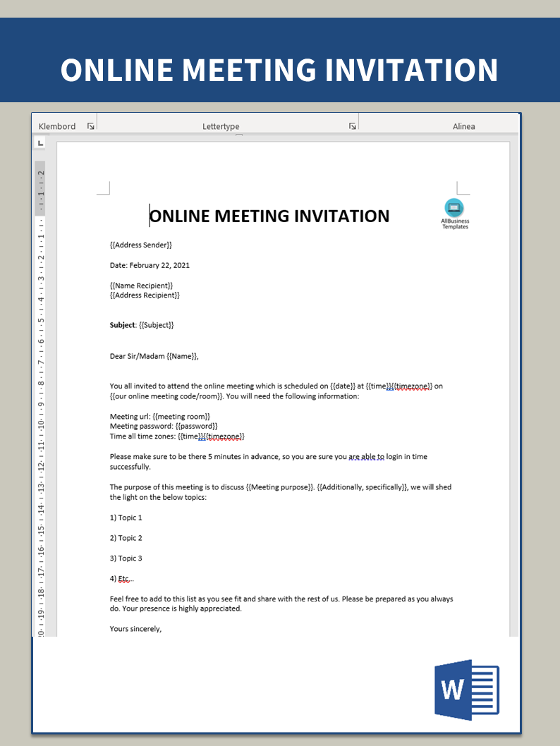
Task: Click the {{Name Recipient}} placeholder
Action: tap(141, 286)
